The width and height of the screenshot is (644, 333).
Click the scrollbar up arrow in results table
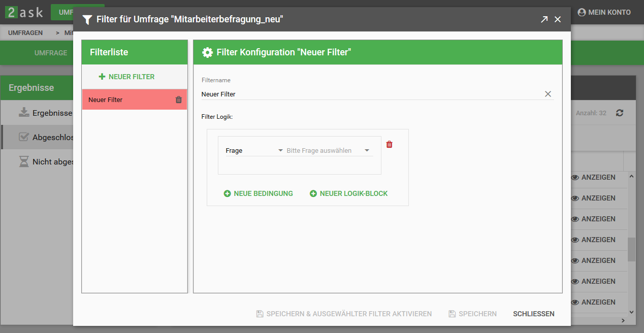point(632,177)
